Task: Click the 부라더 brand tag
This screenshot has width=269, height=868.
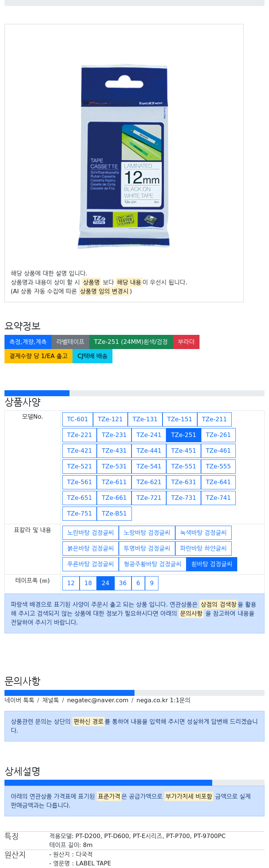Action: 186,342
